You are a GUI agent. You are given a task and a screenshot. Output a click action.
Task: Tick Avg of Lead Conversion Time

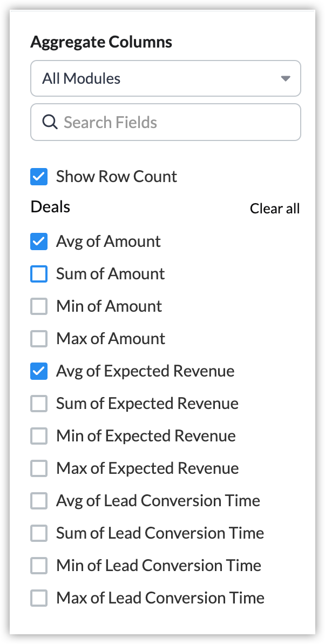tap(39, 501)
